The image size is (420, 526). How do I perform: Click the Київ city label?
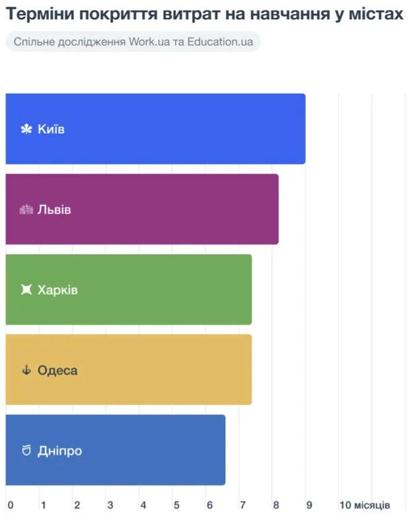pyautogui.click(x=52, y=130)
